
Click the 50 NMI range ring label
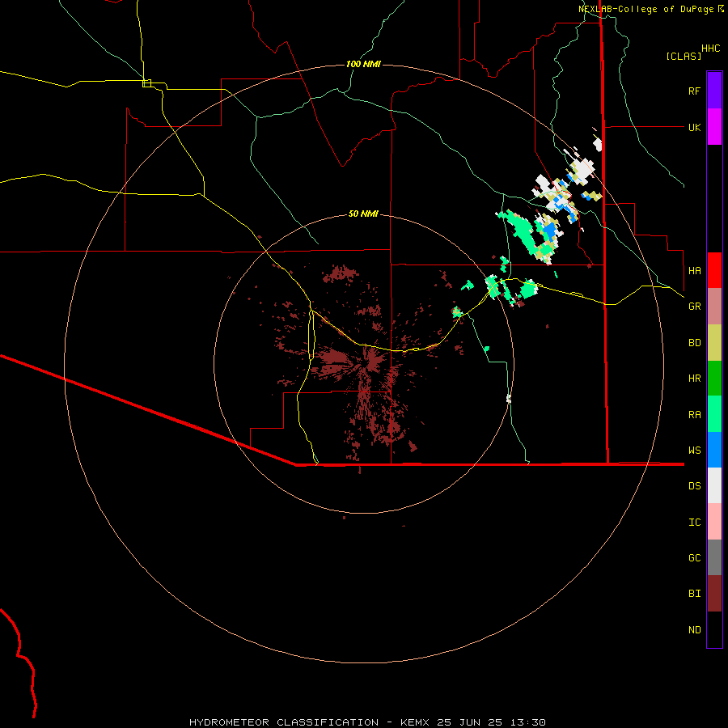[363, 214]
